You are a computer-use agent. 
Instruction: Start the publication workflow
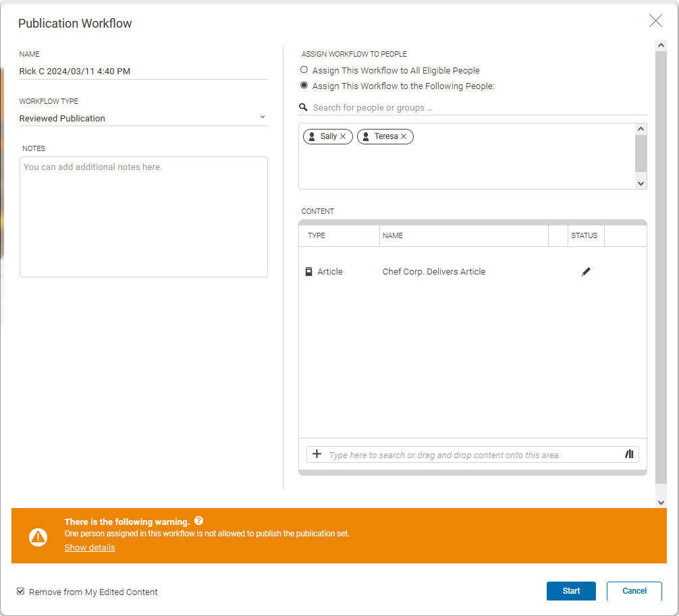[x=571, y=591]
